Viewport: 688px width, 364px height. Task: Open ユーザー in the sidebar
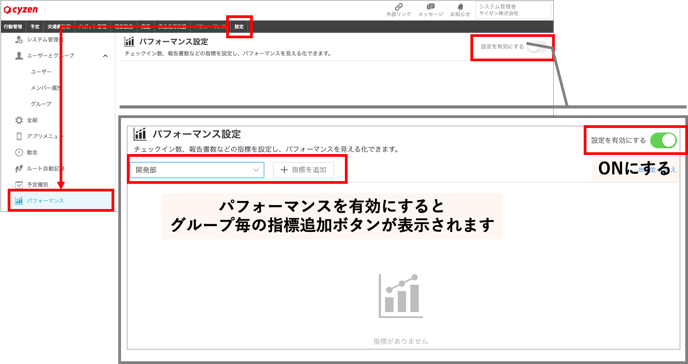point(41,71)
